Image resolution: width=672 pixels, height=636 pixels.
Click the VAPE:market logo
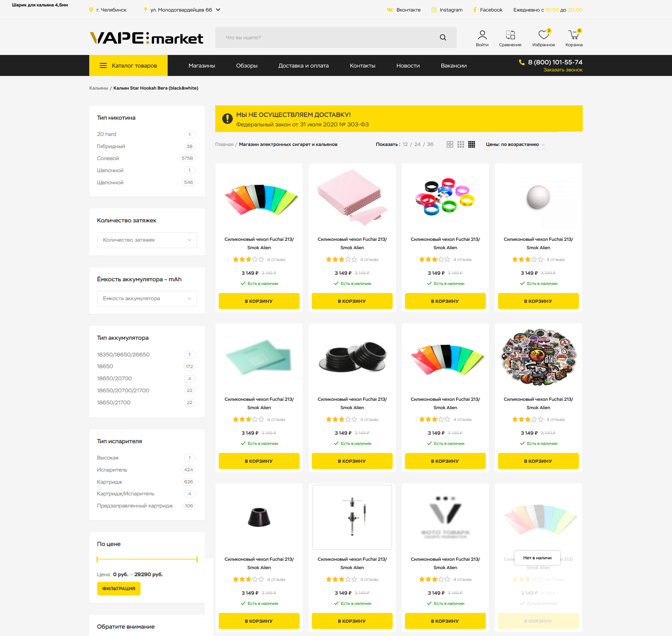click(147, 38)
